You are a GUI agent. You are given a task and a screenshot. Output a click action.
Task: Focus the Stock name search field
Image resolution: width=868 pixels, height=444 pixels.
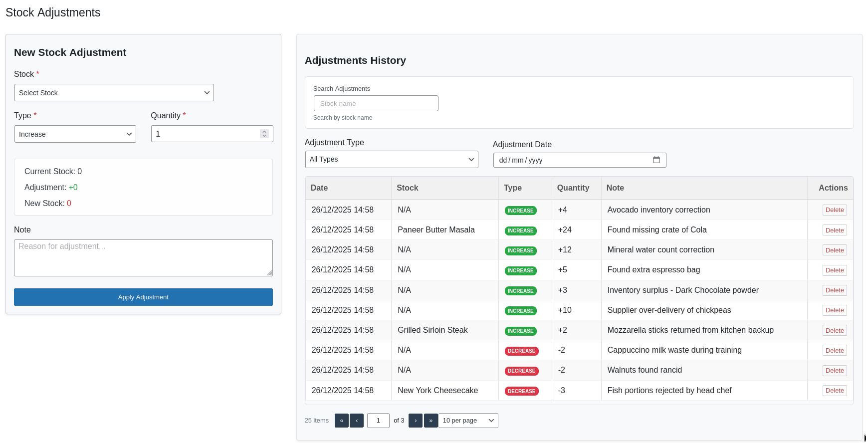pos(376,103)
